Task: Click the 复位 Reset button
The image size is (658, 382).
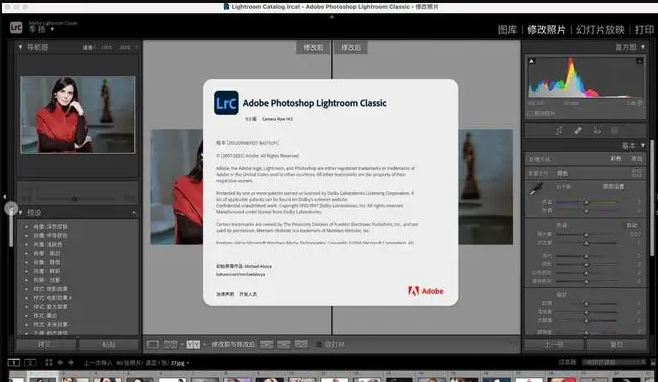Action: [616, 345]
